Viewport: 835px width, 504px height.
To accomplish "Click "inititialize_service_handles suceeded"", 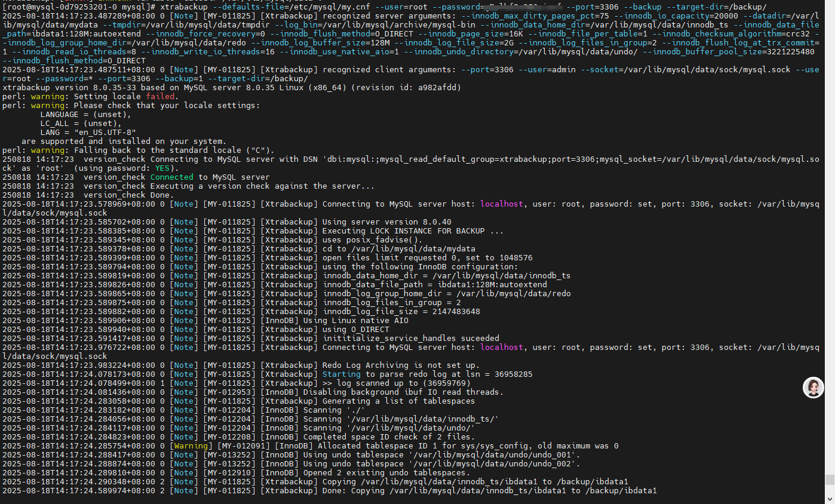I will tap(410, 339).
